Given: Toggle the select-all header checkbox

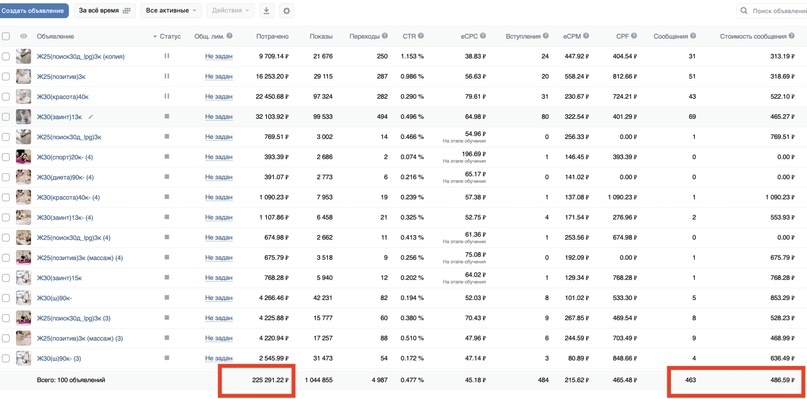Looking at the screenshot, I should pyautogui.click(x=6, y=36).
